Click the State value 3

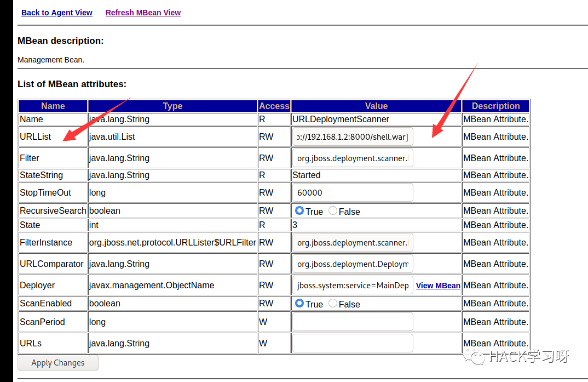pos(295,225)
